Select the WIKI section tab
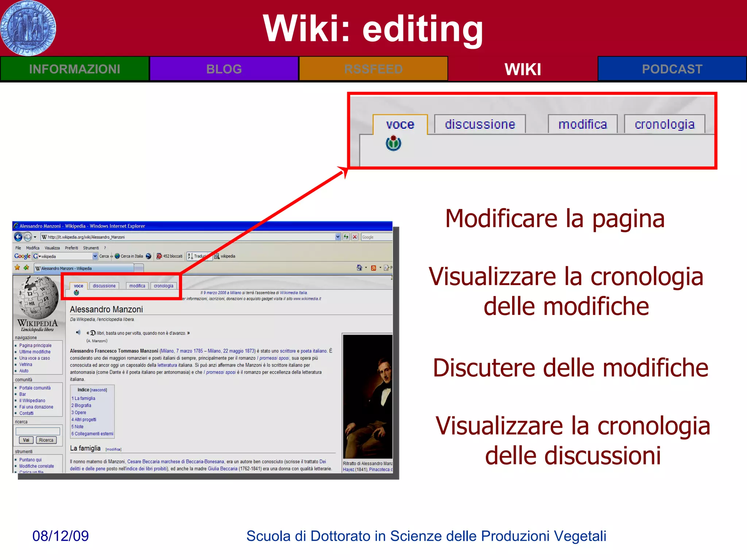Viewport: 747px width, 560px height. tap(523, 69)
